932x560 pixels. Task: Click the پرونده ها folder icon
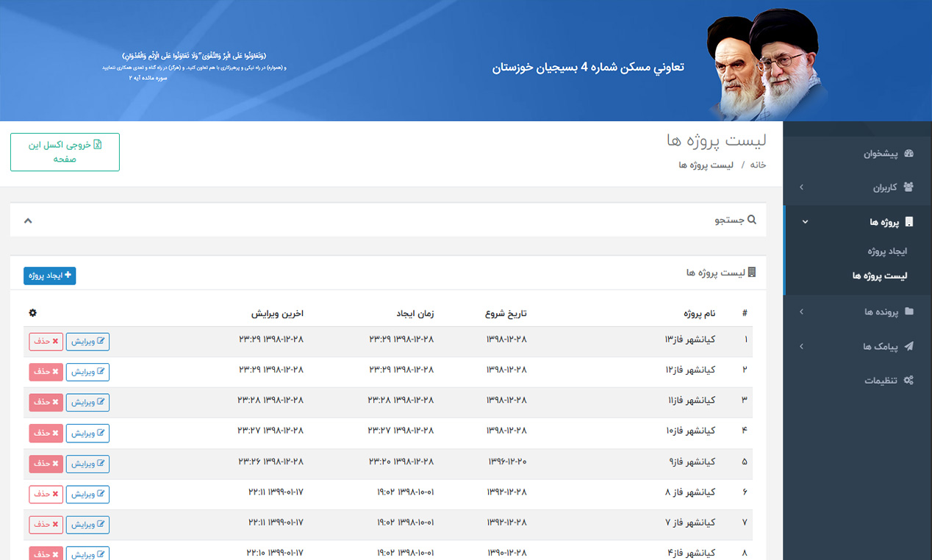click(909, 312)
